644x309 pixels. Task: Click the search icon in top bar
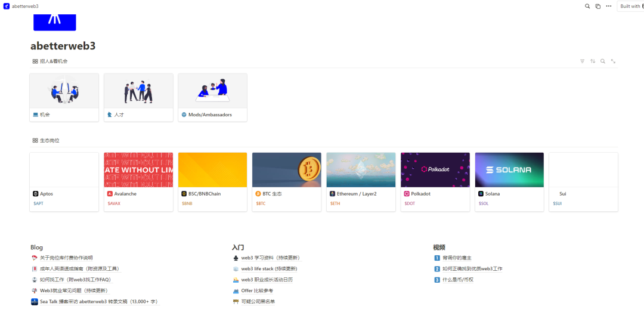coord(587,6)
